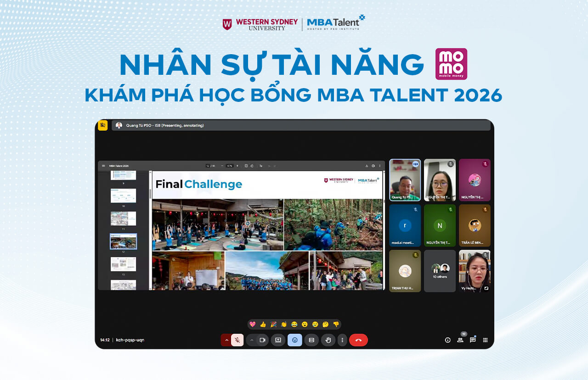Image resolution: width=588 pixels, height=380 pixels.
Task: Increase the slide zoom level
Action: pyautogui.click(x=237, y=165)
